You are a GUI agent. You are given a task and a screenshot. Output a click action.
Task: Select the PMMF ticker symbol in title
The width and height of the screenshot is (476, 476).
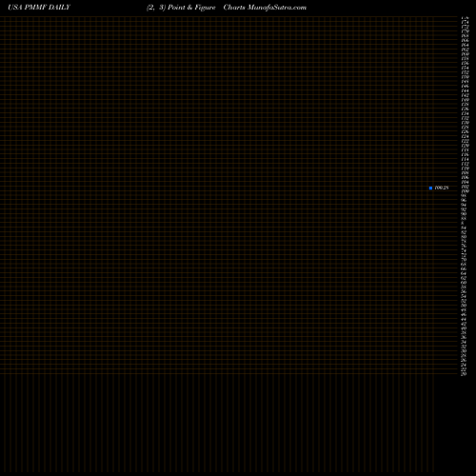pyautogui.click(x=35, y=8)
